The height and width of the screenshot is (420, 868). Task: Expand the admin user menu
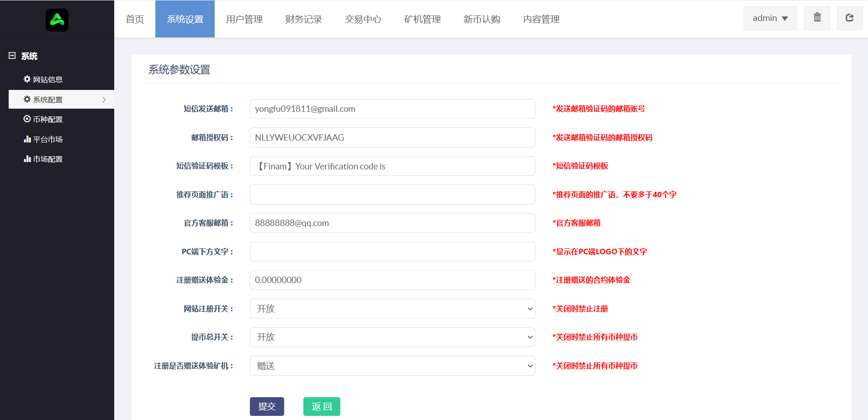click(770, 18)
